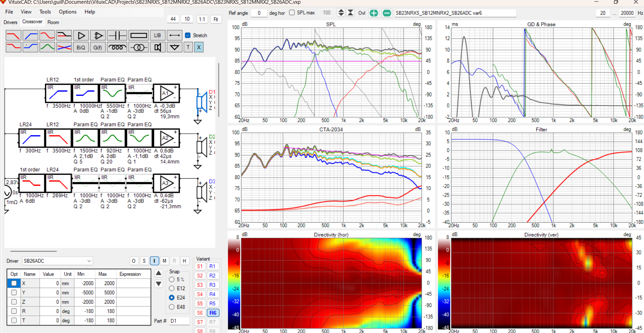
Task: Add a G(f) transfer function block
Action: pyautogui.click(x=98, y=47)
